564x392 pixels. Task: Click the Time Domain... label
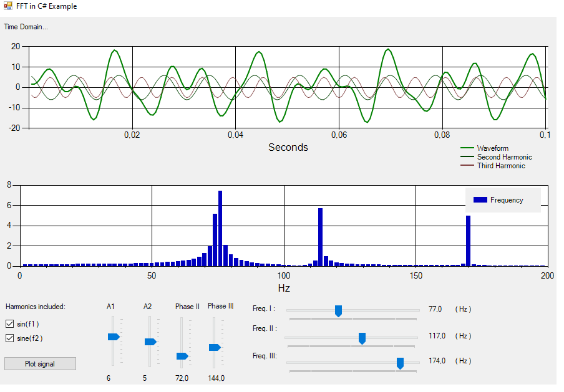pyautogui.click(x=26, y=27)
